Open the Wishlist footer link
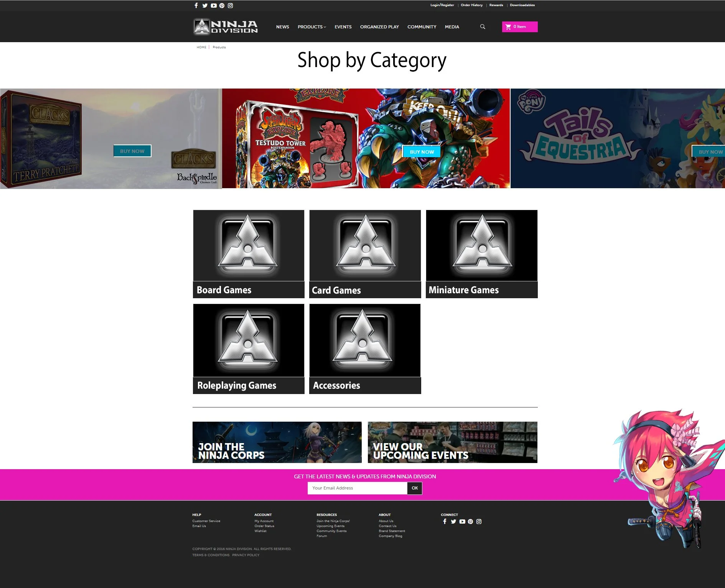This screenshot has height=588, width=725. 260,531
